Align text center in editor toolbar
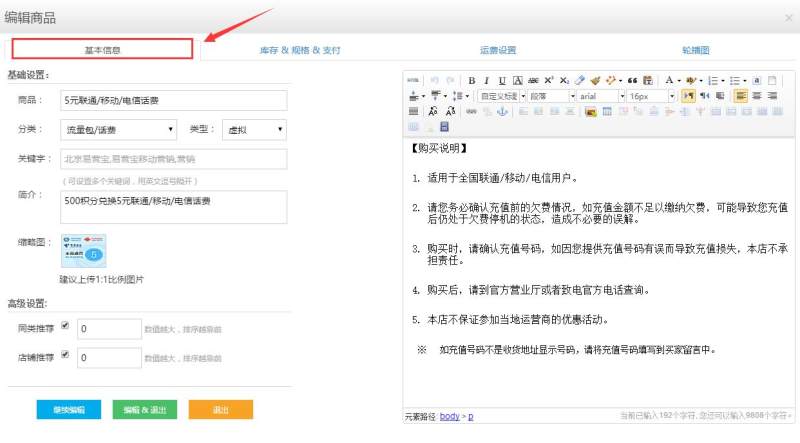Screen dimensions: 800x443 (756, 96)
